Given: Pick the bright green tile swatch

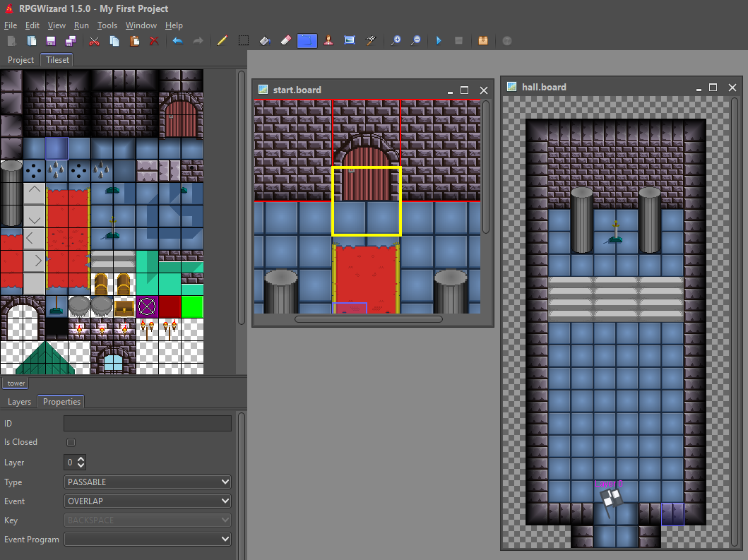Looking at the screenshot, I should click(x=192, y=306).
